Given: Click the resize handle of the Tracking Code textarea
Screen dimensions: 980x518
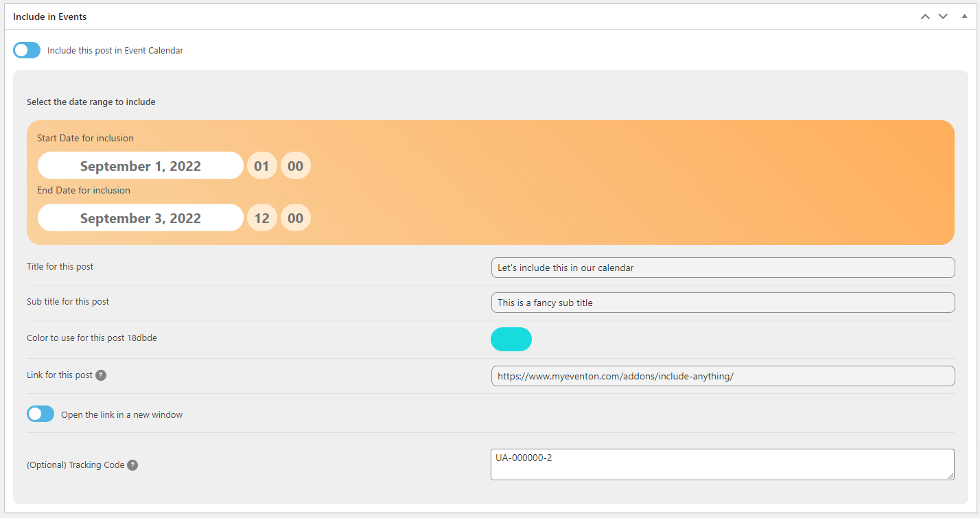Looking at the screenshot, I should pyautogui.click(x=950, y=475).
